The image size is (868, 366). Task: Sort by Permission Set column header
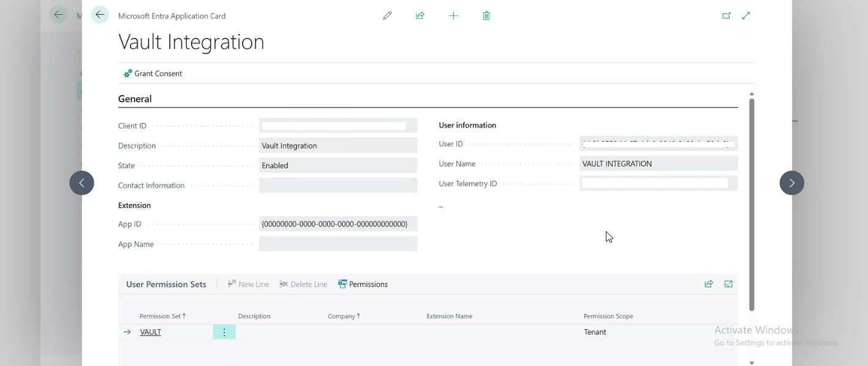[x=162, y=316]
